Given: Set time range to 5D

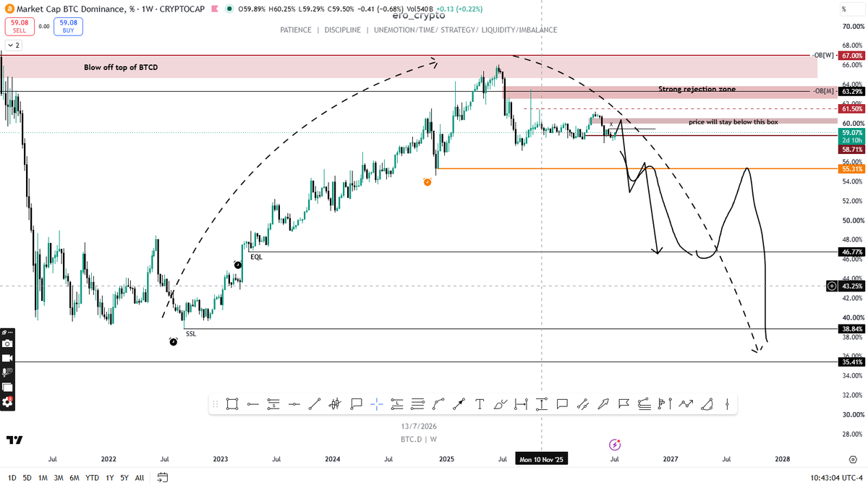Looking at the screenshot, I should coord(27,477).
